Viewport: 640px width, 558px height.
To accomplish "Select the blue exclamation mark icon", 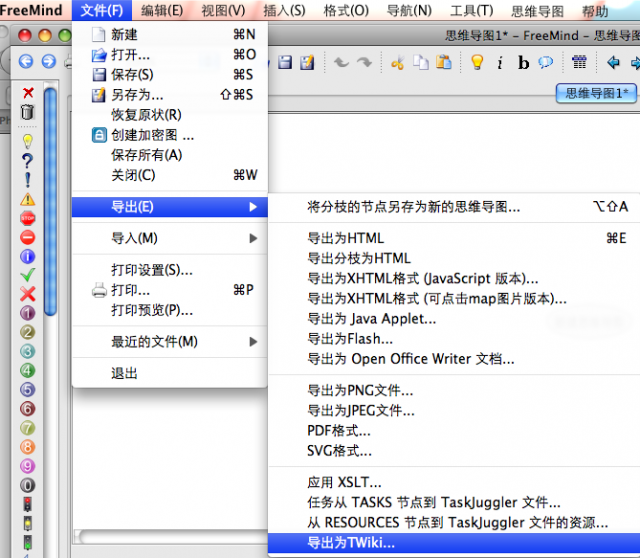I will pyautogui.click(x=27, y=180).
